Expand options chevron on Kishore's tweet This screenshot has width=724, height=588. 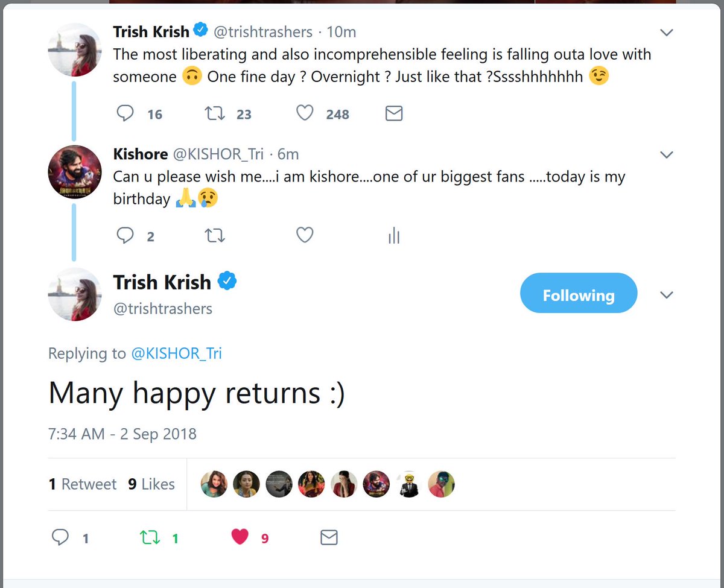click(x=667, y=155)
